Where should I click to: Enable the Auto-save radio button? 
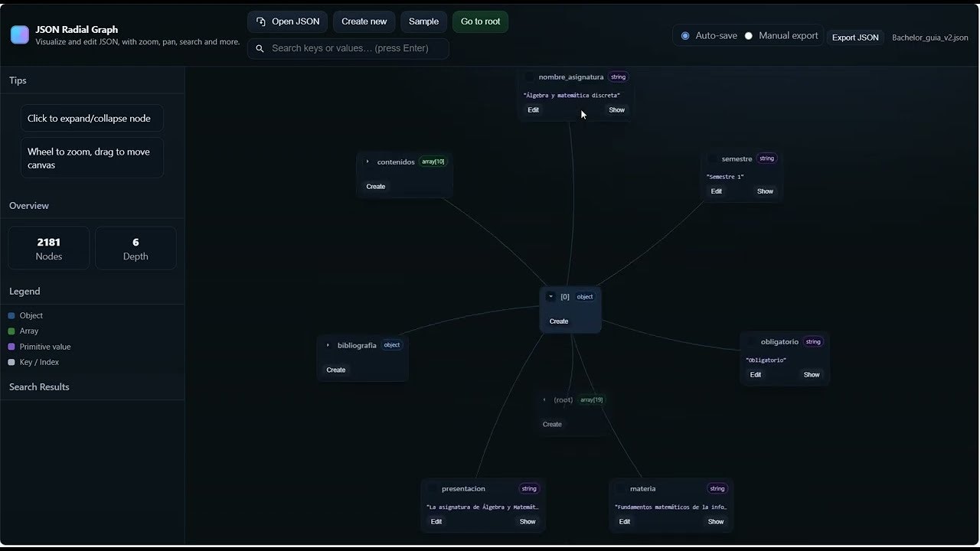pyautogui.click(x=685, y=35)
